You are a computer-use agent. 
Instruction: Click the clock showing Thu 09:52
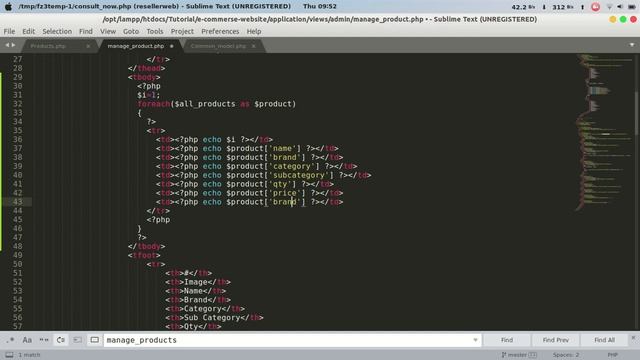[x=320, y=7]
